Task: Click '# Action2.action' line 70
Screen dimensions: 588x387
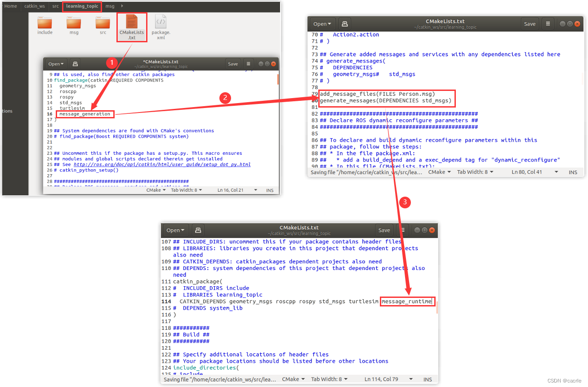Action: 349,35
